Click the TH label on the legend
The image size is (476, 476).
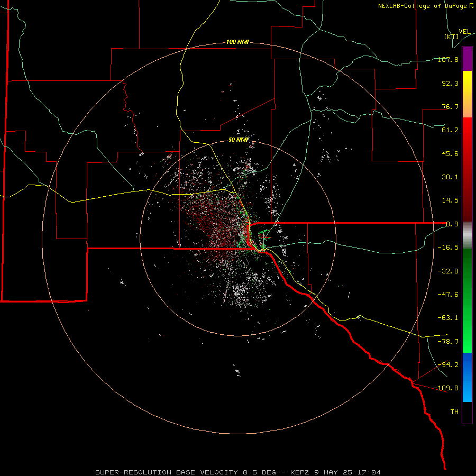coord(454,412)
